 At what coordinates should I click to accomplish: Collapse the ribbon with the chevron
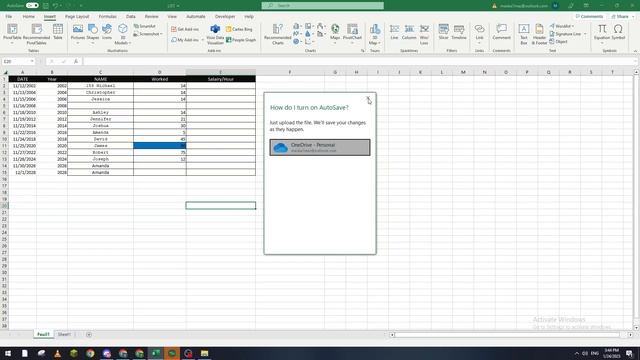point(635,51)
